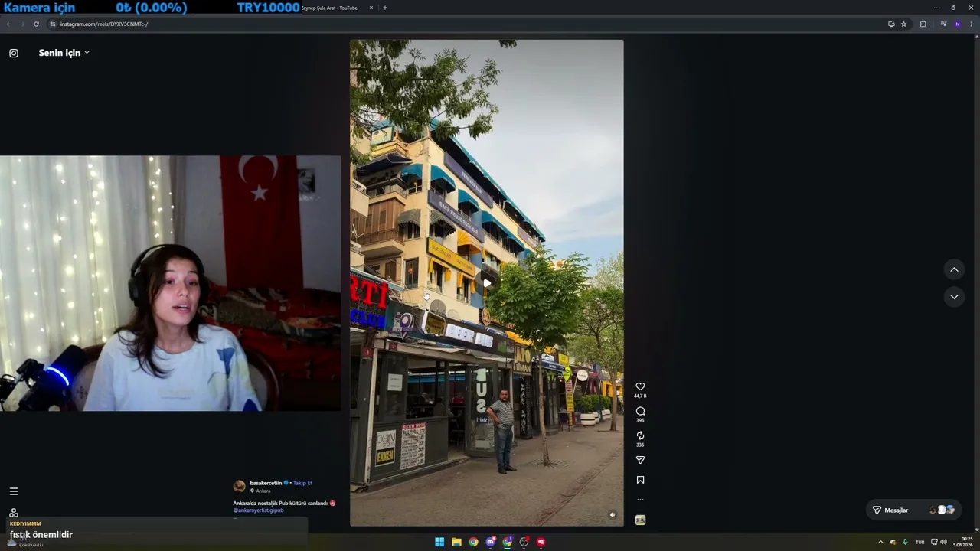This screenshot has height=551, width=980.
Task: Click the reel location "Ankara"
Action: [x=263, y=491]
